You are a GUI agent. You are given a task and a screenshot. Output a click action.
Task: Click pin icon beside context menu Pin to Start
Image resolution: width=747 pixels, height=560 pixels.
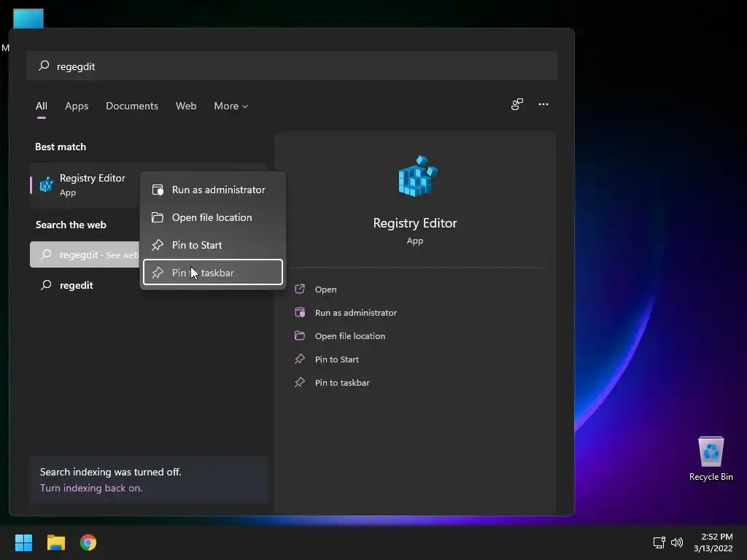(x=158, y=245)
